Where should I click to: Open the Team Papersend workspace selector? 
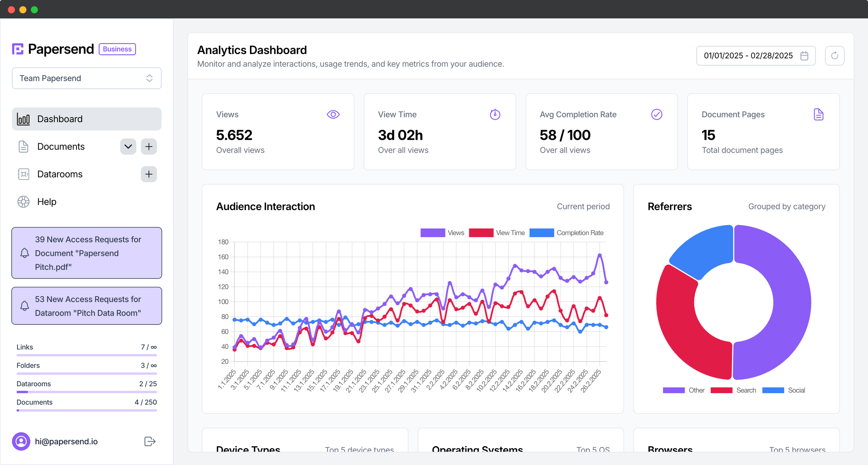[x=86, y=78]
